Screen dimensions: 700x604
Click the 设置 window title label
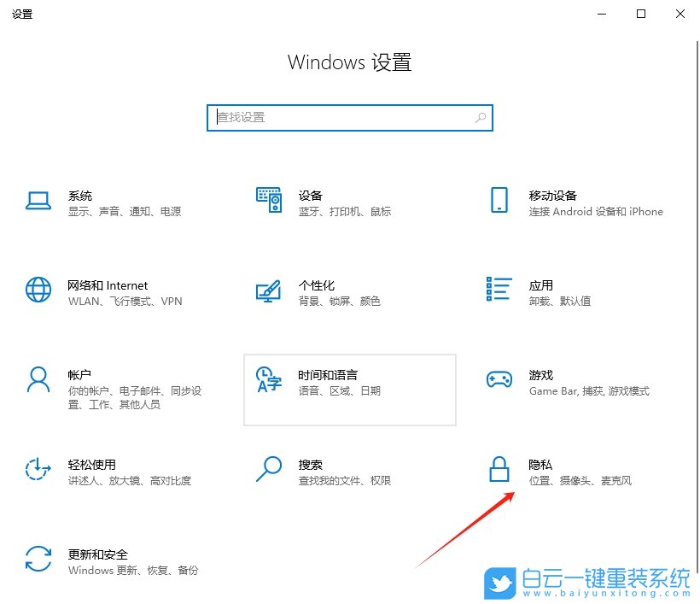22,14
